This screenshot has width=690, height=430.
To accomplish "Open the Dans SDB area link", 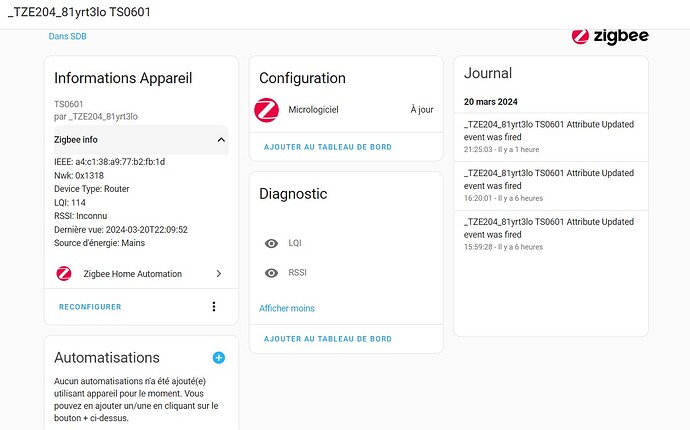I will click(67, 37).
